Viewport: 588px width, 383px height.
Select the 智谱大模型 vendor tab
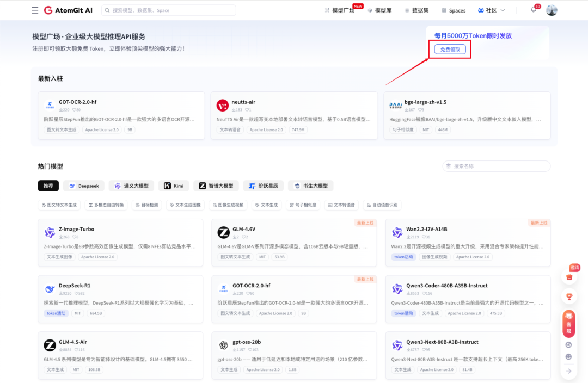coord(216,186)
